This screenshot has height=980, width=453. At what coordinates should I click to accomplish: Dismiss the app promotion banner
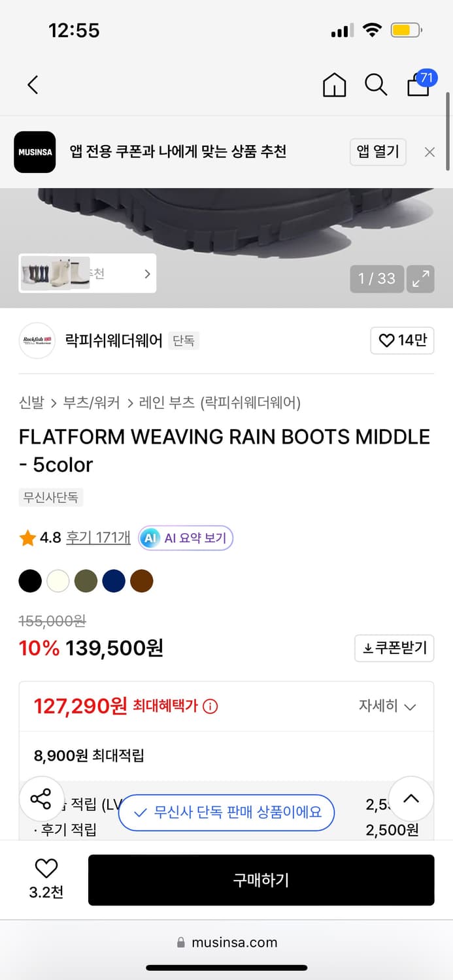click(429, 152)
